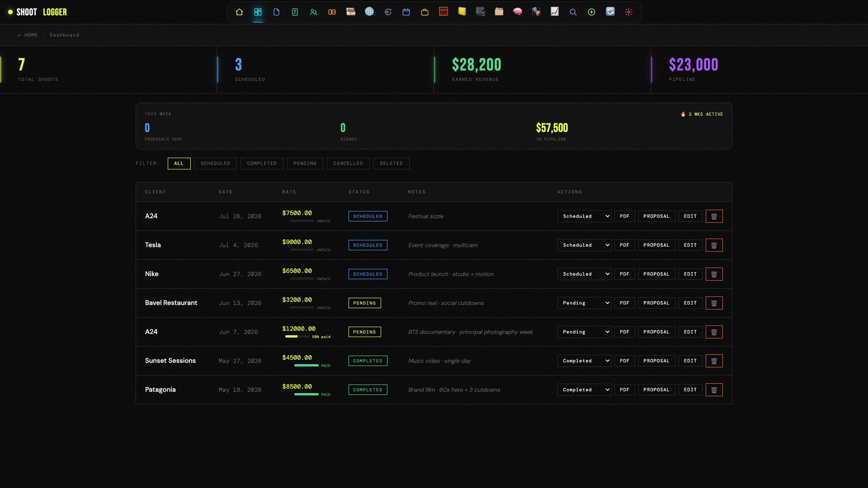This screenshot has width=868, height=488.
Task: Click the '$57,500' in pipeline value
Action: click(552, 128)
